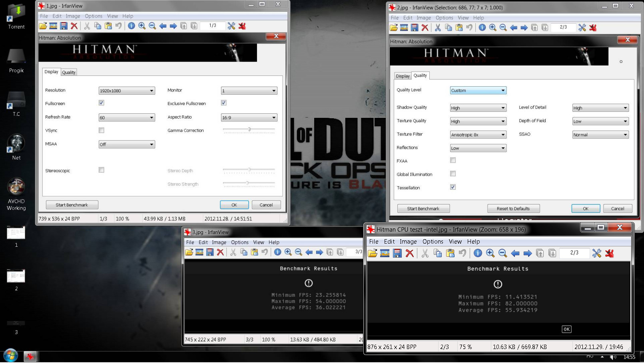Click Open folder icon in 1.jpg IrfanView toolbar

tap(43, 26)
